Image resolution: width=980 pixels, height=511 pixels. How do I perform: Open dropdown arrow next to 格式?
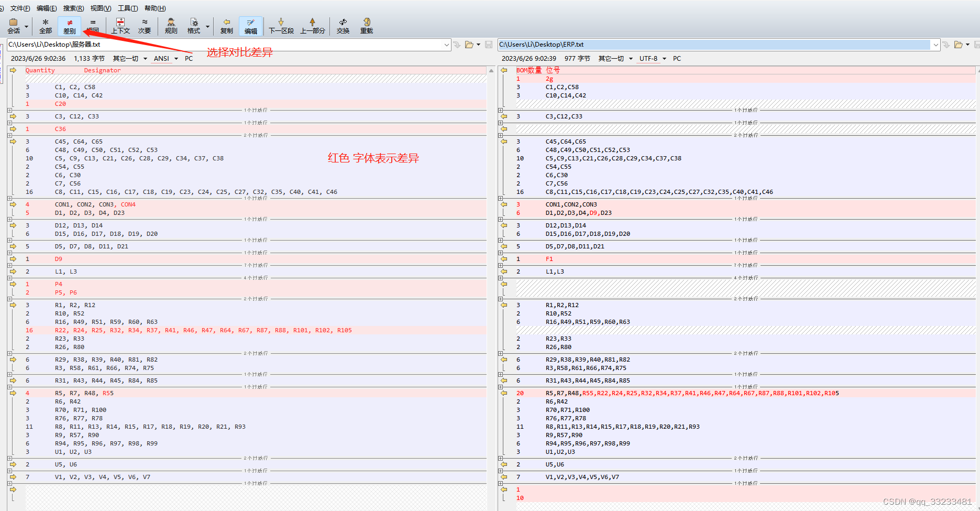tap(207, 26)
